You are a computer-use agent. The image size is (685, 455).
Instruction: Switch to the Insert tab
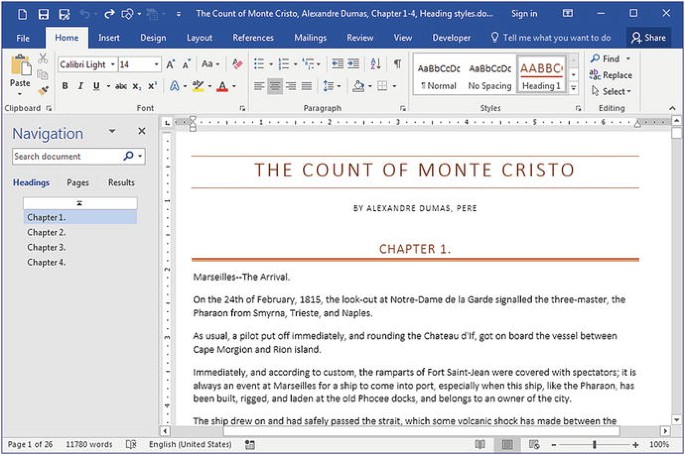click(109, 38)
